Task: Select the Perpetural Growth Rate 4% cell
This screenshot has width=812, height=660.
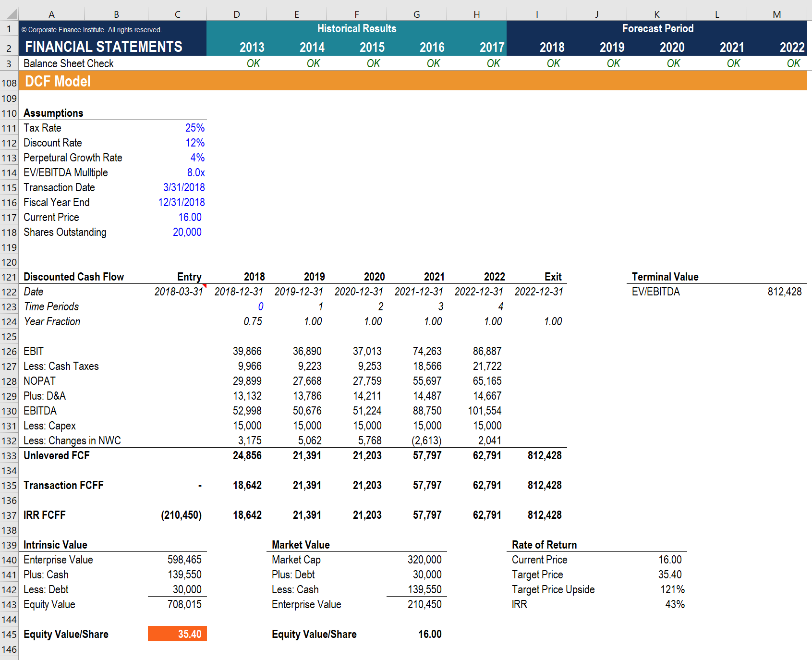Action: [177, 158]
